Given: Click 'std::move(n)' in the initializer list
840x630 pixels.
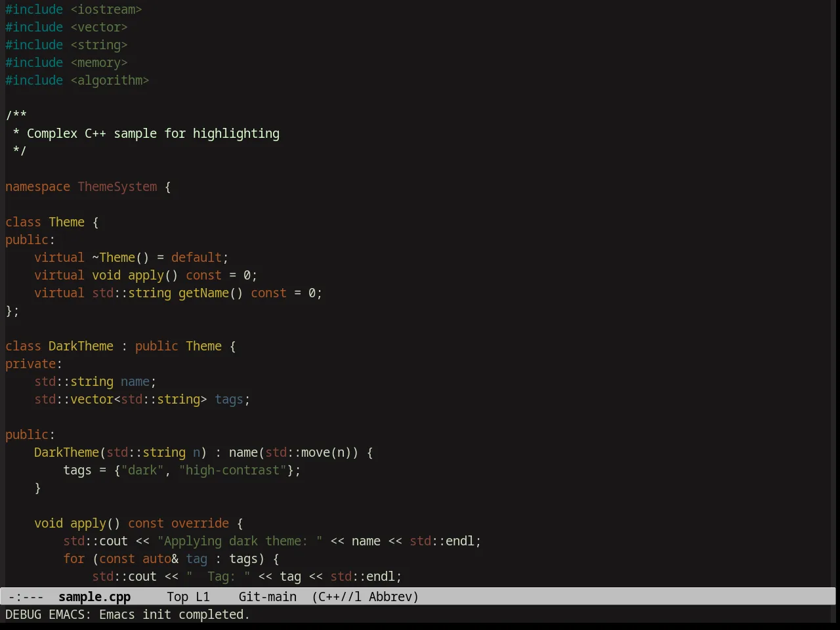Looking at the screenshot, I should (308, 452).
